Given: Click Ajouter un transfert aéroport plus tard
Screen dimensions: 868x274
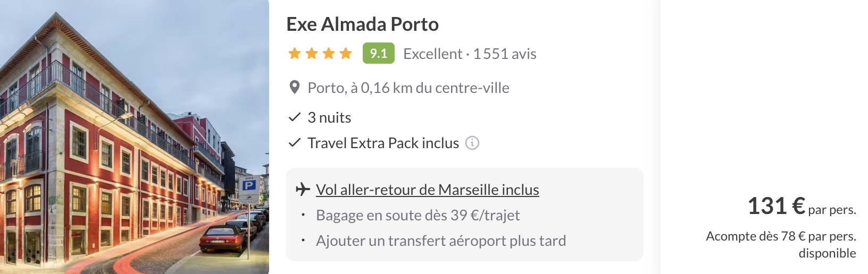Looking at the screenshot, I should 440,241.
